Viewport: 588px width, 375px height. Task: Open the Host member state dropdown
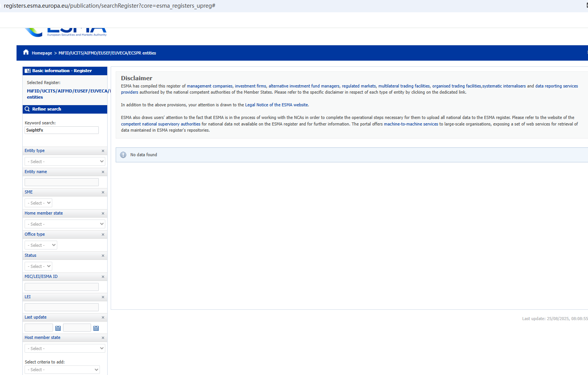65,349
